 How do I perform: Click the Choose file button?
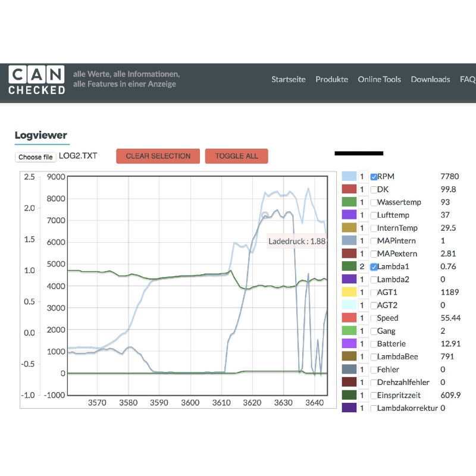[35, 157]
